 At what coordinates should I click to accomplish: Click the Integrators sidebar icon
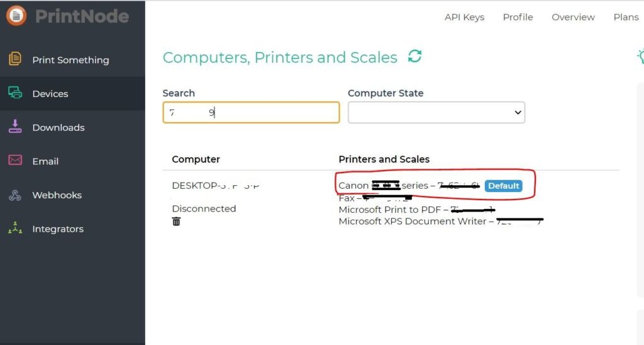point(15,229)
